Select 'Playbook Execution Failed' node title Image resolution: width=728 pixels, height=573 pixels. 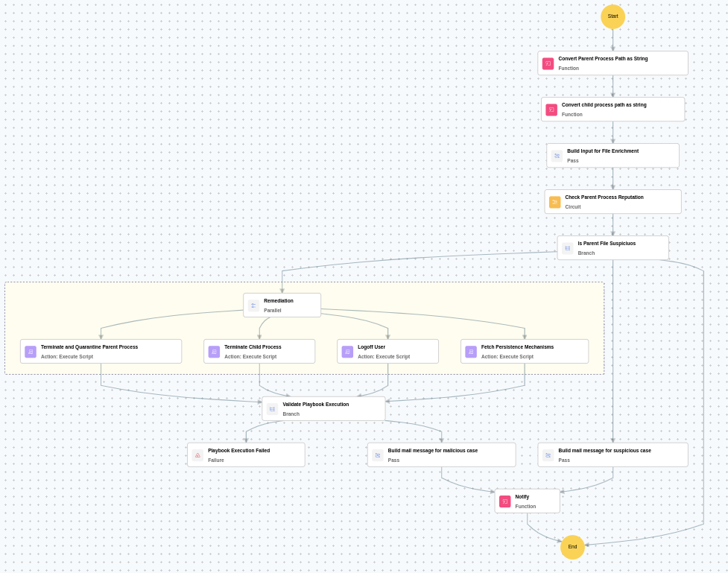[x=238, y=450]
